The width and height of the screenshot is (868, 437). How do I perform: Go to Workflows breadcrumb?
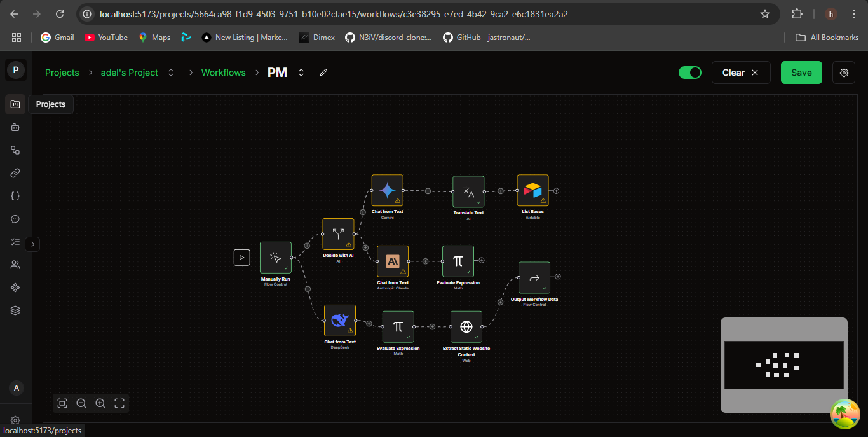point(223,73)
